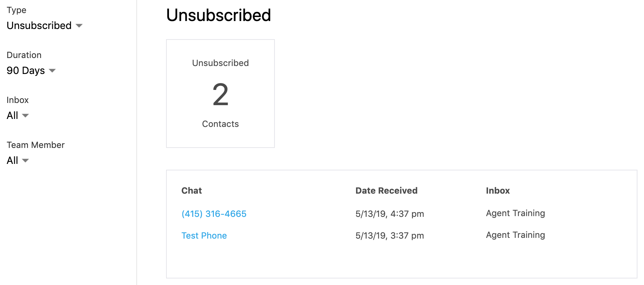The height and width of the screenshot is (285, 644).
Task: Sort by the Date Received column header
Action: pyautogui.click(x=386, y=191)
